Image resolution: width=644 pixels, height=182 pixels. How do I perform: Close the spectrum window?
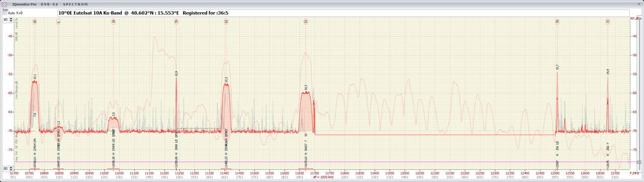point(639,4)
